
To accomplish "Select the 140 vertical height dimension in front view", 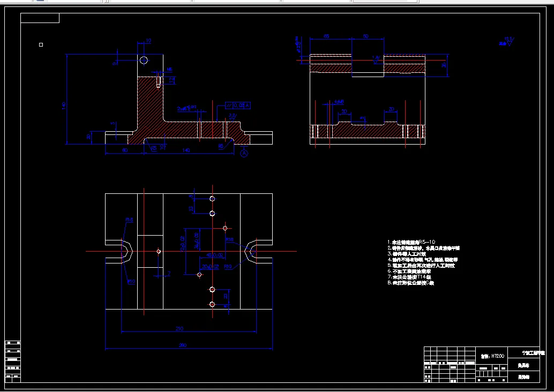I will click(64, 105).
